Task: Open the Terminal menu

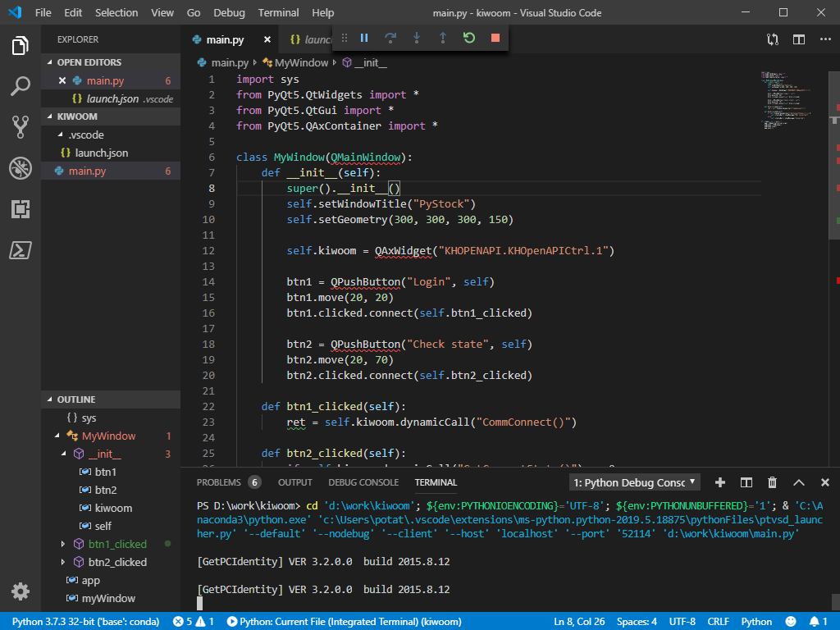Action: (x=278, y=13)
